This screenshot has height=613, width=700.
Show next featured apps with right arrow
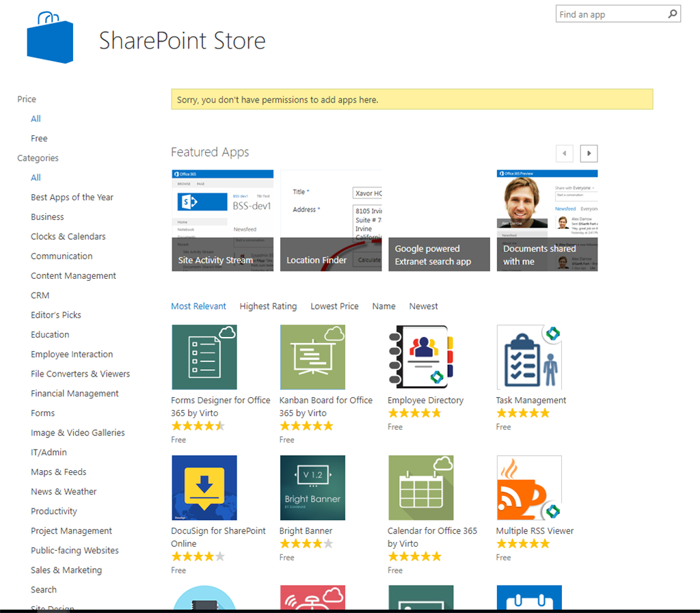coord(589,154)
